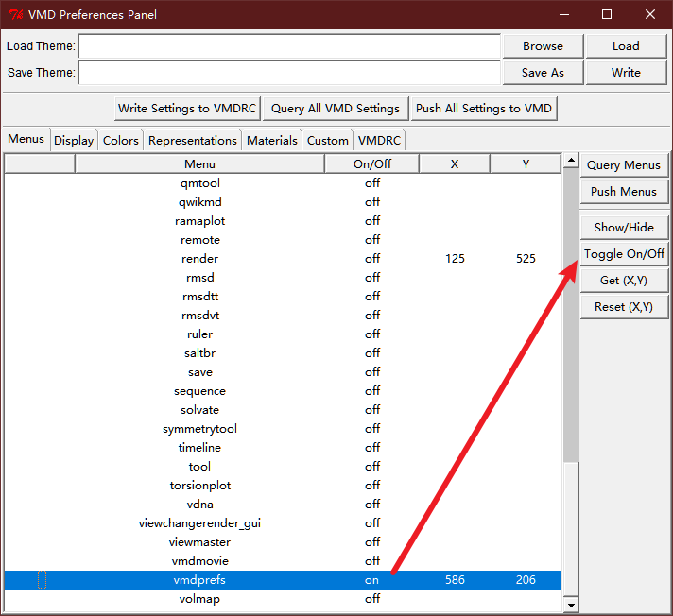Click the Query Menus button
This screenshot has height=616, width=673.
(x=624, y=165)
